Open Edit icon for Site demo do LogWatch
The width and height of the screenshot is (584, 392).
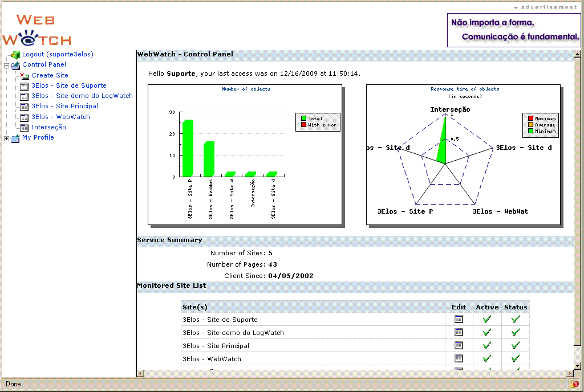[459, 332]
